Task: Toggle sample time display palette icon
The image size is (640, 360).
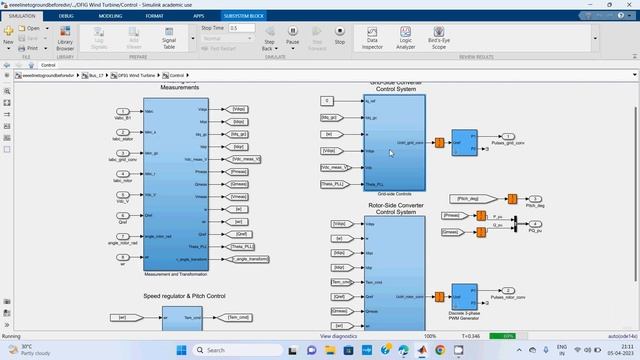Action: click(7, 115)
